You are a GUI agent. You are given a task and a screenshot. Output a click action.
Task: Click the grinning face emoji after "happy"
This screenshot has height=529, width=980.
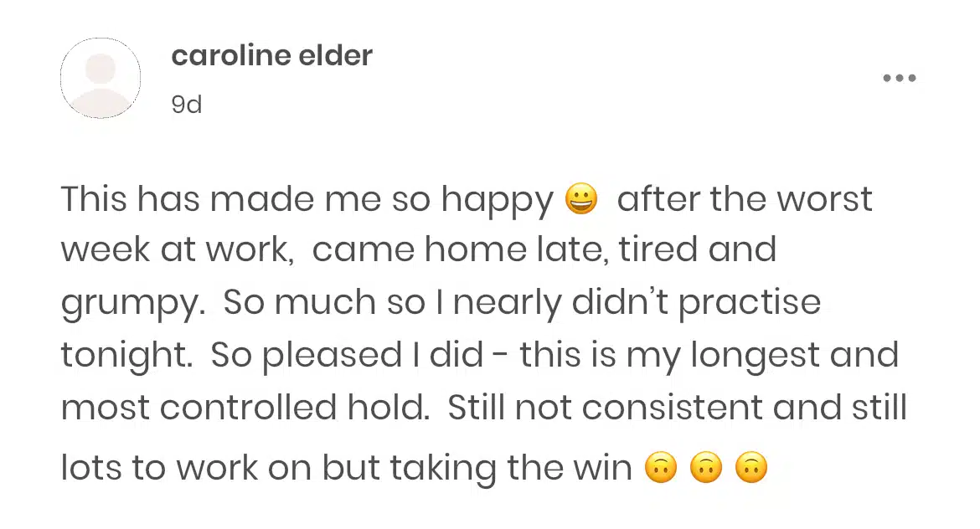pyautogui.click(x=581, y=201)
